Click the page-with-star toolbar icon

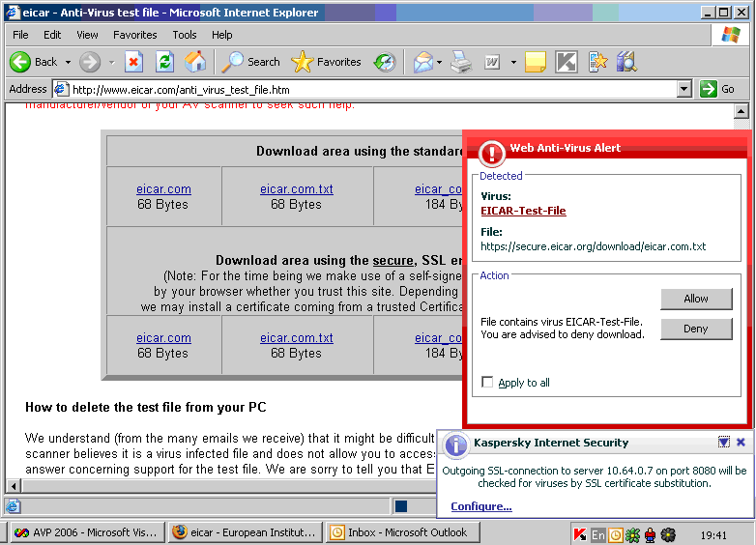[x=597, y=62]
